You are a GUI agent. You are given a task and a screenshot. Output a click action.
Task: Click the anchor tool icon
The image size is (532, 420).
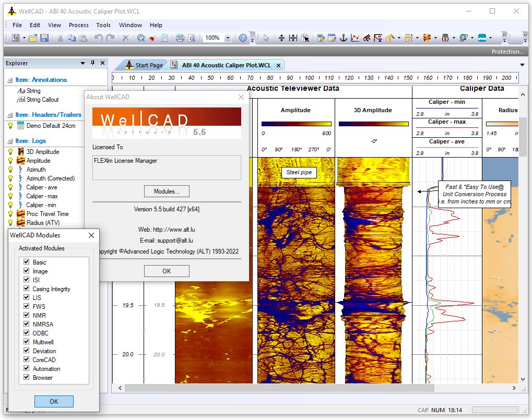click(x=344, y=38)
